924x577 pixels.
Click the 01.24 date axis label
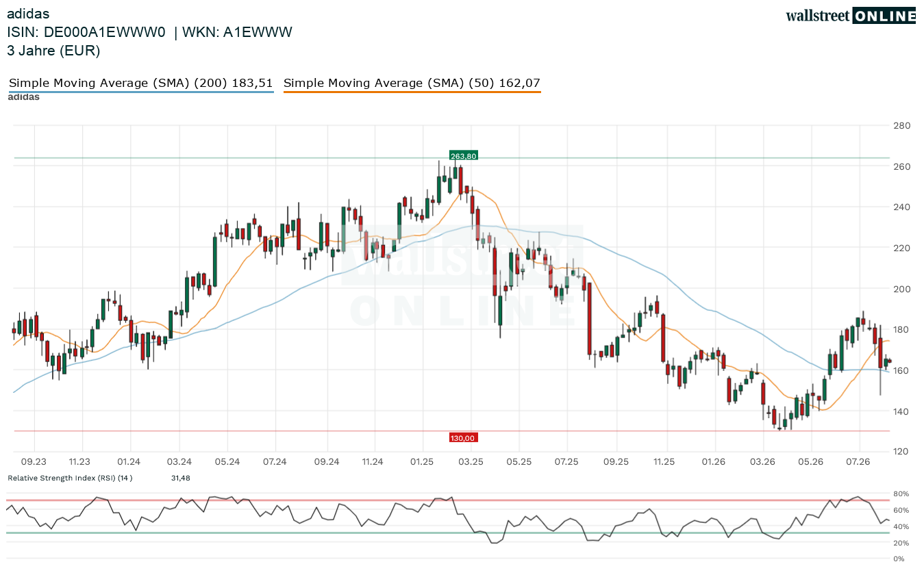click(x=129, y=462)
